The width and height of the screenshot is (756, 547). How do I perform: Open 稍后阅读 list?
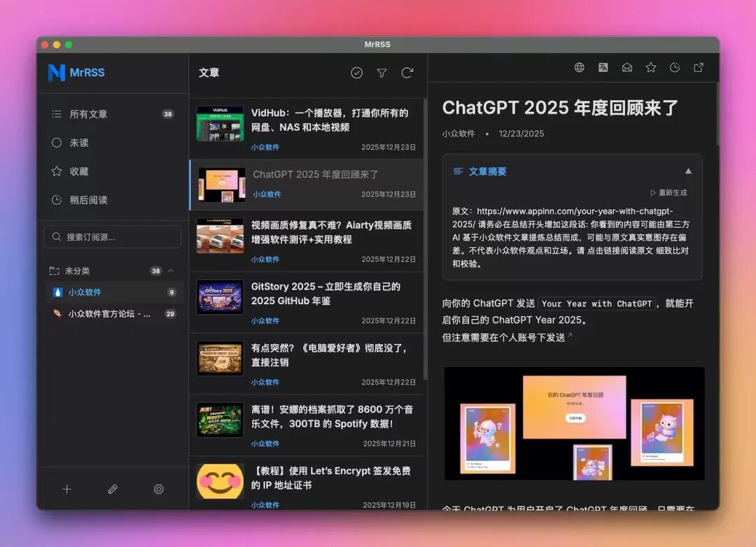pyautogui.click(x=113, y=199)
